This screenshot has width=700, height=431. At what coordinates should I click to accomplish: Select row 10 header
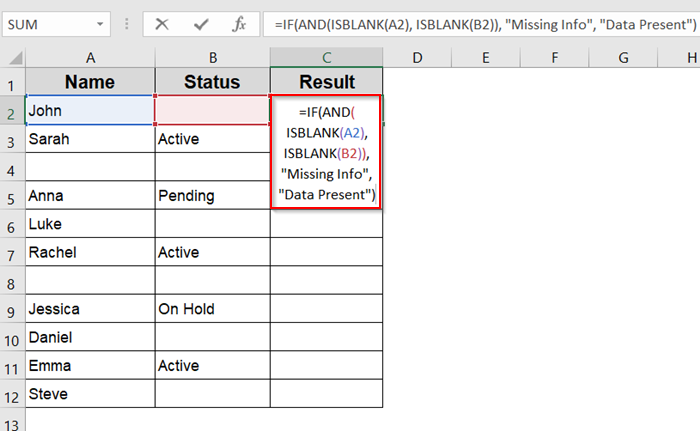point(12,337)
